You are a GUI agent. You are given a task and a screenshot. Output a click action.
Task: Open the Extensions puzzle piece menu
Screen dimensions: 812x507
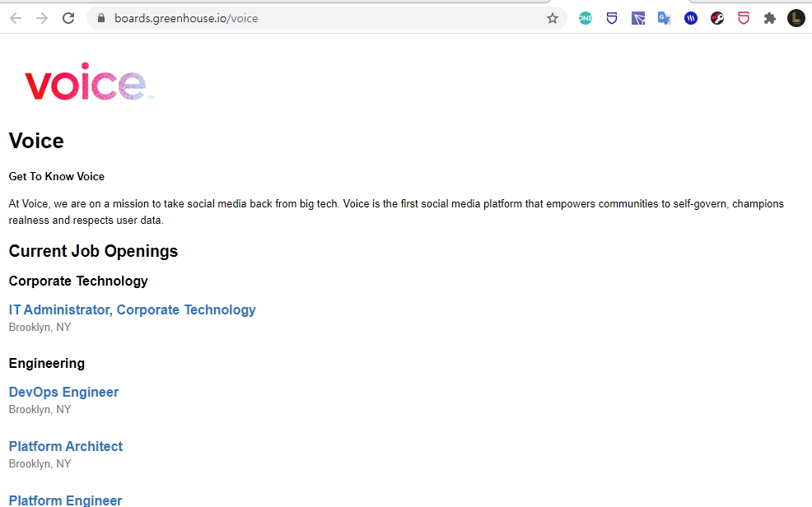[x=770, y=19]
